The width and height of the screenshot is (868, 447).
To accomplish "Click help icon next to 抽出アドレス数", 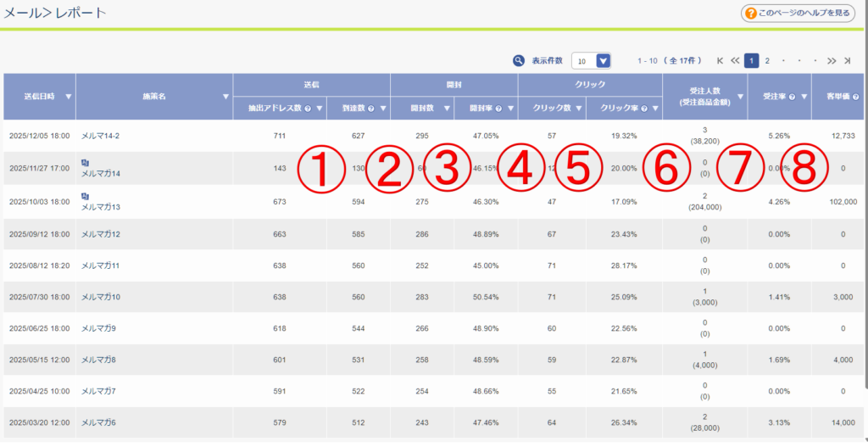I will coord(307,108).
